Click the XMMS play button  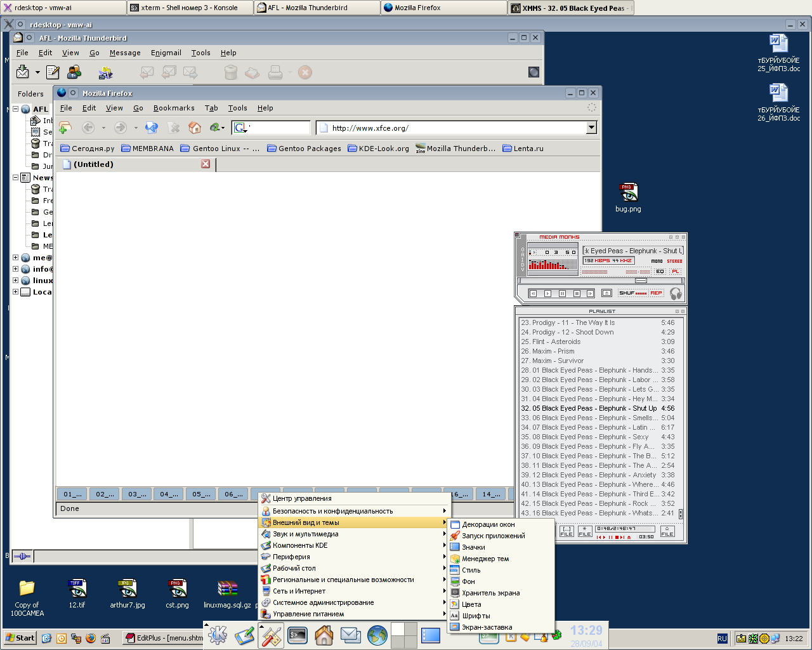(547, 293)
